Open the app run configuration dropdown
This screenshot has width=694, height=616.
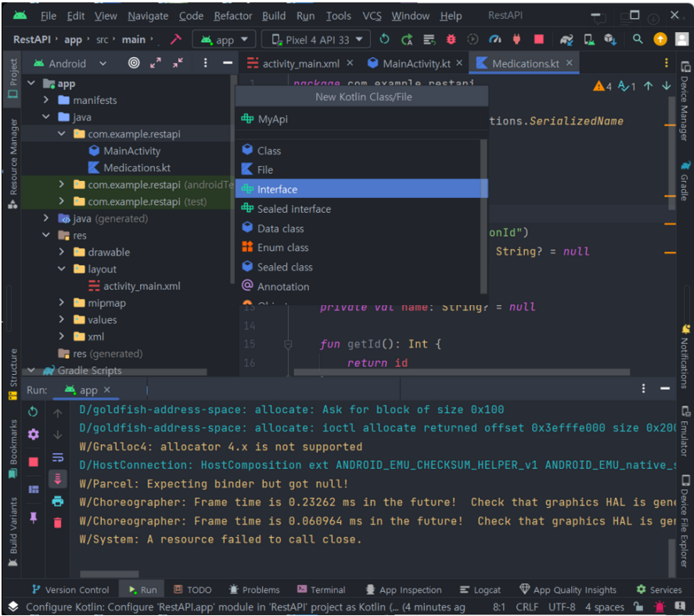coord(224,40)
